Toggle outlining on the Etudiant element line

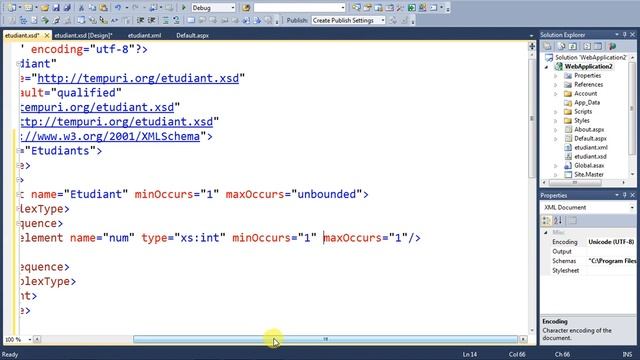coord(18,194)
